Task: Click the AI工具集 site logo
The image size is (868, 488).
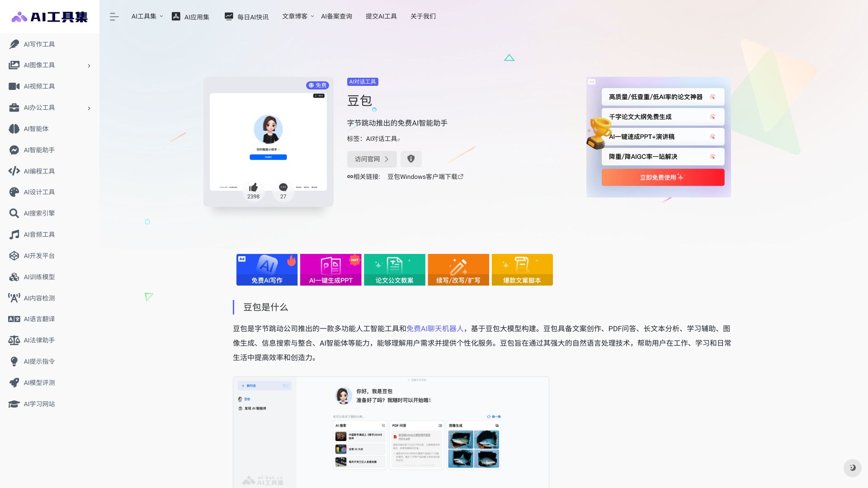Action: 49,17
